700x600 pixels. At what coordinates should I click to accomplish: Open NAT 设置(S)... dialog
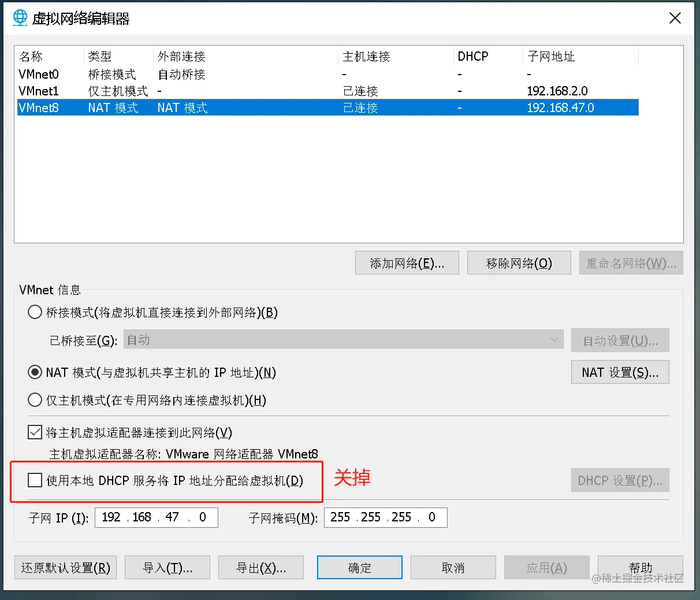pos(620,372)
